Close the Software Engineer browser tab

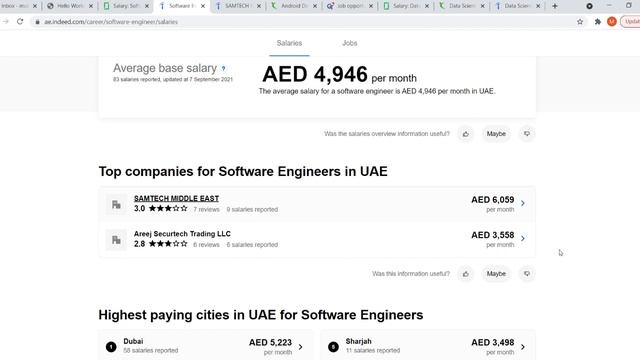coord(203,6)
